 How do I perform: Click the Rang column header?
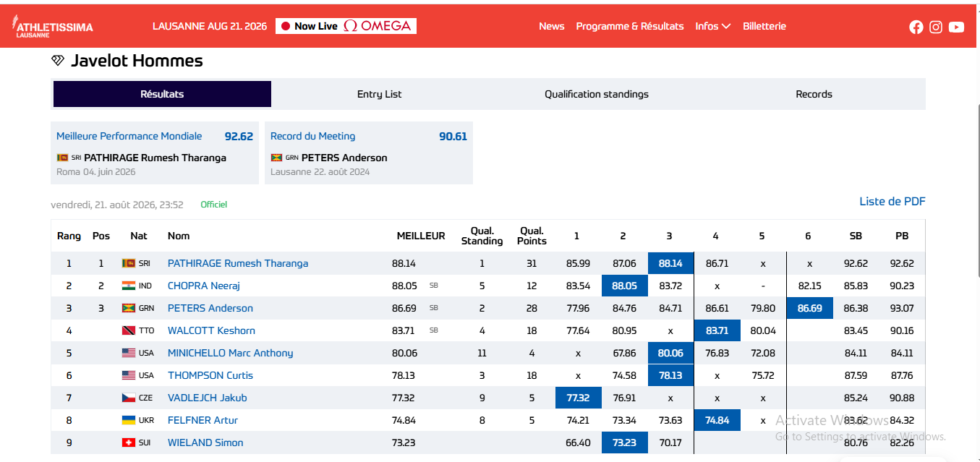(69, 236)
